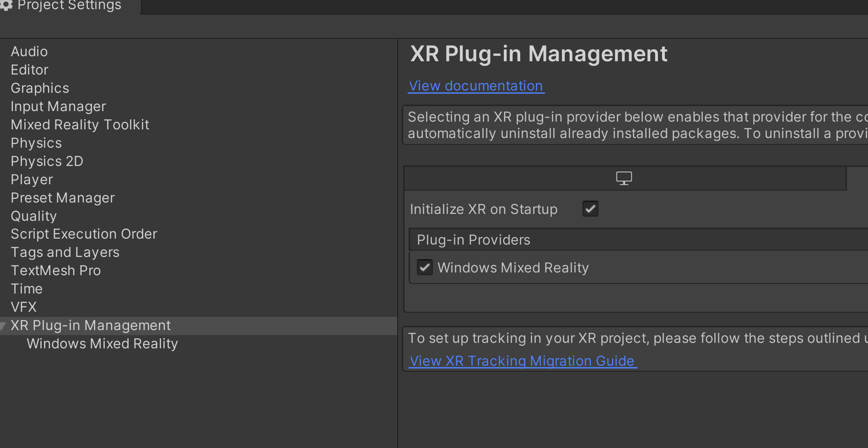868x448 pixels.
Task: Click the Project Settings gear icon
Action: (x=5, y=5)
